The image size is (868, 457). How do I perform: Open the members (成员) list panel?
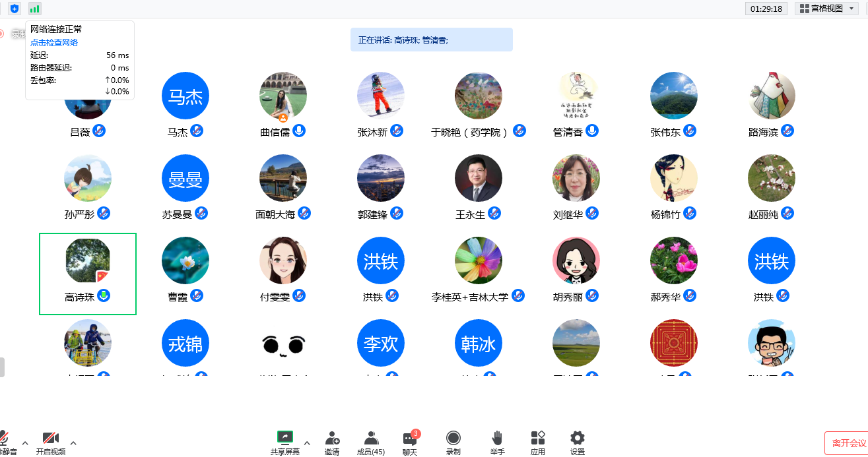pyautogui.click(x=371, y=441)
